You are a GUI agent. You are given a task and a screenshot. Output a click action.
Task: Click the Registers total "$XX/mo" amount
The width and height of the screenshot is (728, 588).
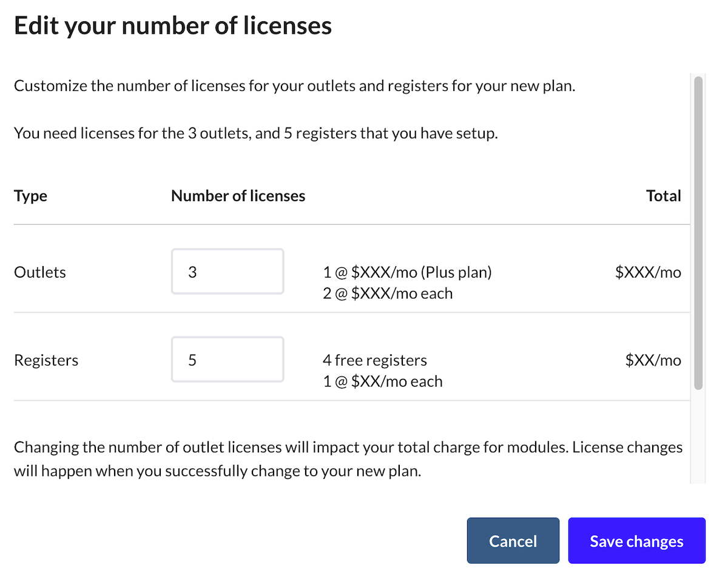point(653,360)
